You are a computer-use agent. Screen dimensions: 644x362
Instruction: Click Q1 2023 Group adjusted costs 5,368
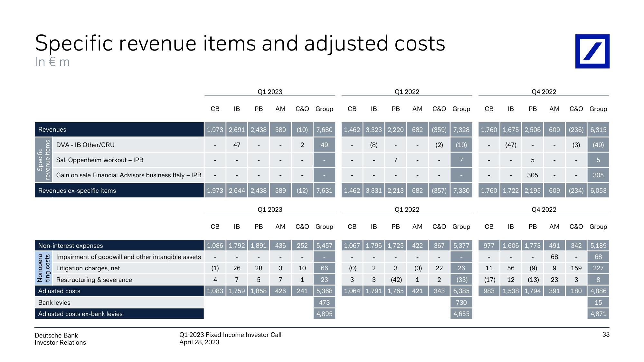coord(324,291)
